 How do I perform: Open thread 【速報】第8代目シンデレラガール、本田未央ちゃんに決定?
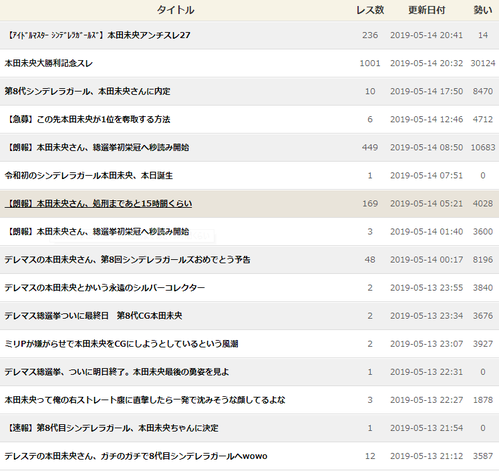[x=113, y=427]
